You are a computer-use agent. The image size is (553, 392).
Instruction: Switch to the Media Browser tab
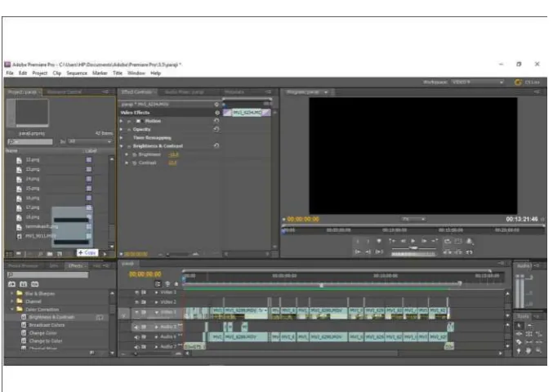tap(23, 265)
